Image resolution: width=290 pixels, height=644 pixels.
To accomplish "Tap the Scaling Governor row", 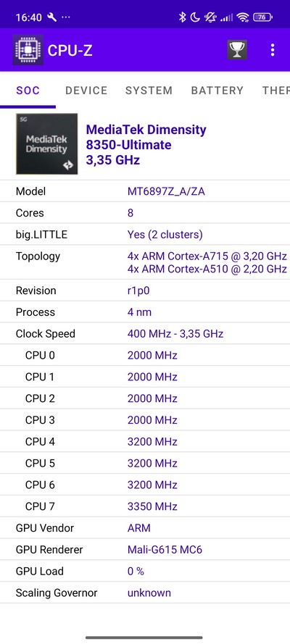I will pyautogui.click(x=145, y=593).
